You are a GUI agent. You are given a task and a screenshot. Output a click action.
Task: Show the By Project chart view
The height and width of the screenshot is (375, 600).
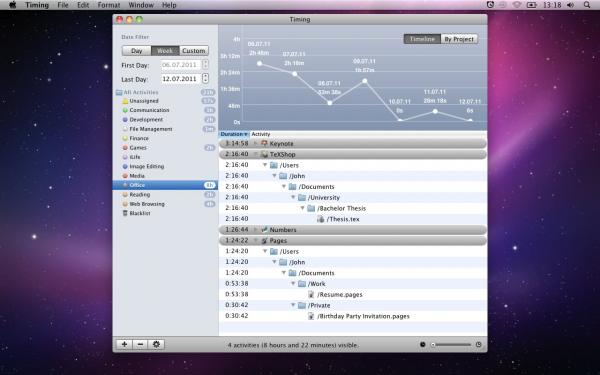[x=459, y=39]
